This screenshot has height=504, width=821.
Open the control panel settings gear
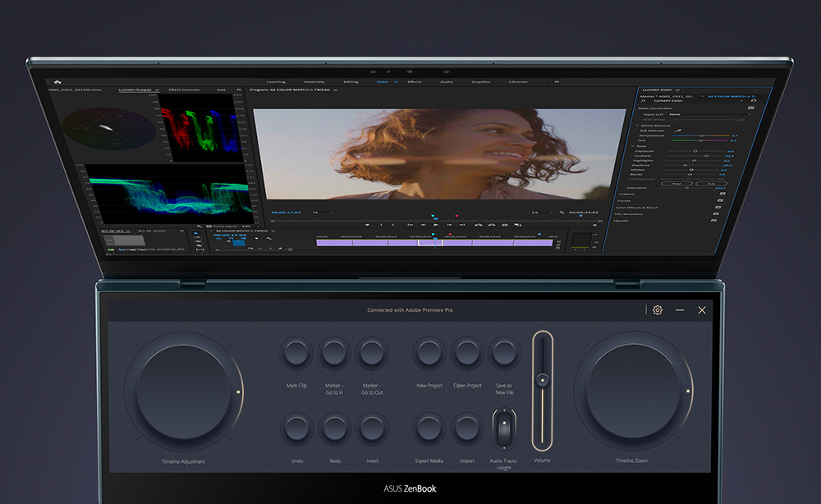658,310
